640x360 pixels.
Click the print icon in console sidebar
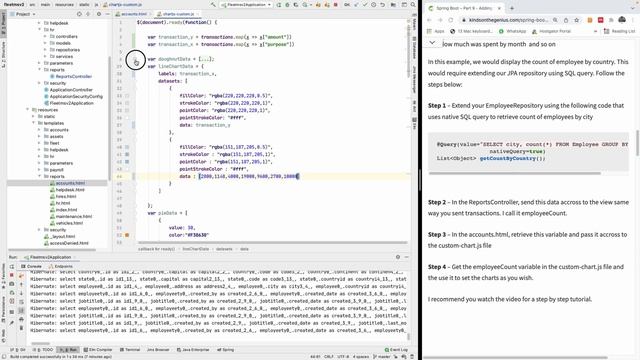point(21,319)
